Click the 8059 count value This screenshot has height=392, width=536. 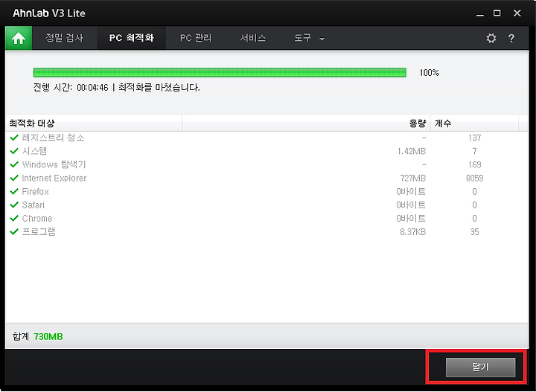474,178
